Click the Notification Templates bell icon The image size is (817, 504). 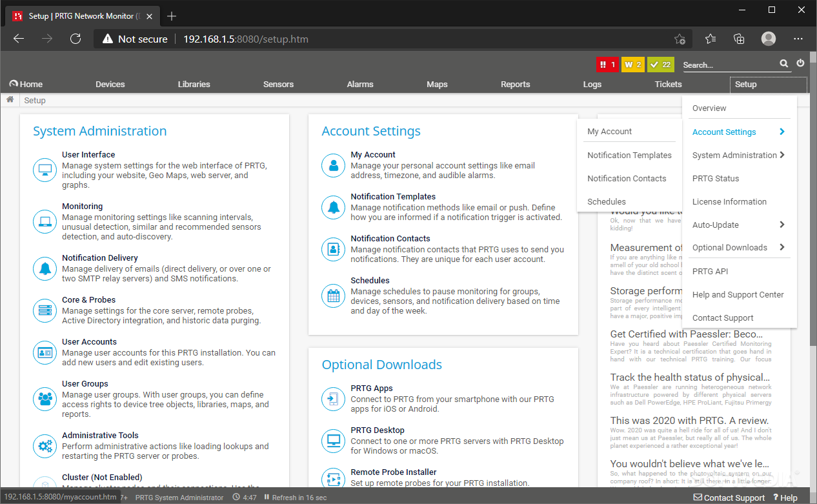pos(334,207)
